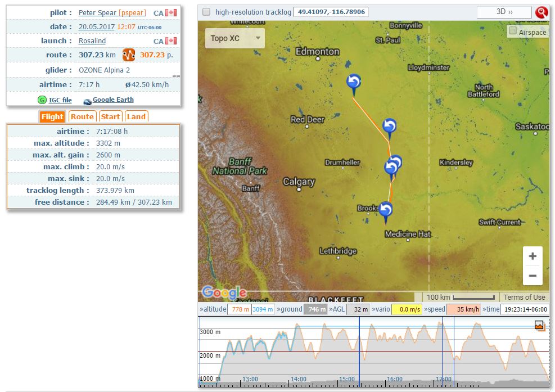Click the orange altitude value 778 m
Viewport: 555px width, 392px height.
(240, 309)
